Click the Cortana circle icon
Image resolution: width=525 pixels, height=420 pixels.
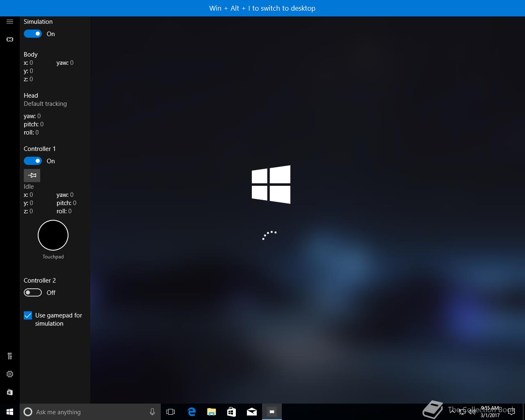[28, 412]
